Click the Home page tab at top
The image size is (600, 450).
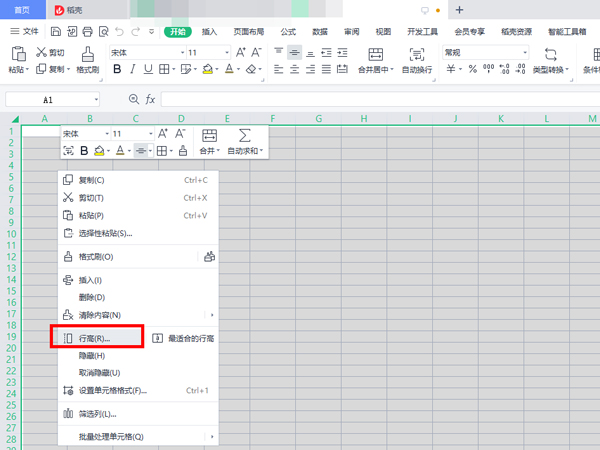click(x=22, y=10)
